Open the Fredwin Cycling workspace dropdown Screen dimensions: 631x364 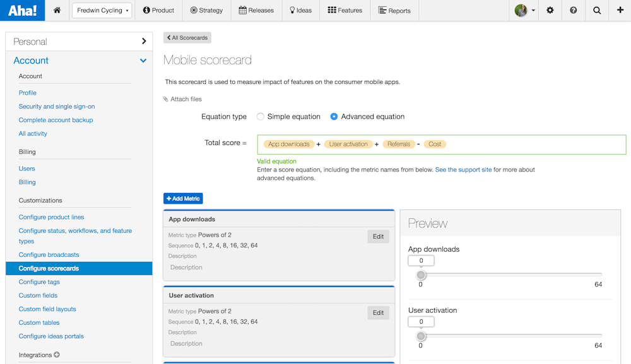102,10
